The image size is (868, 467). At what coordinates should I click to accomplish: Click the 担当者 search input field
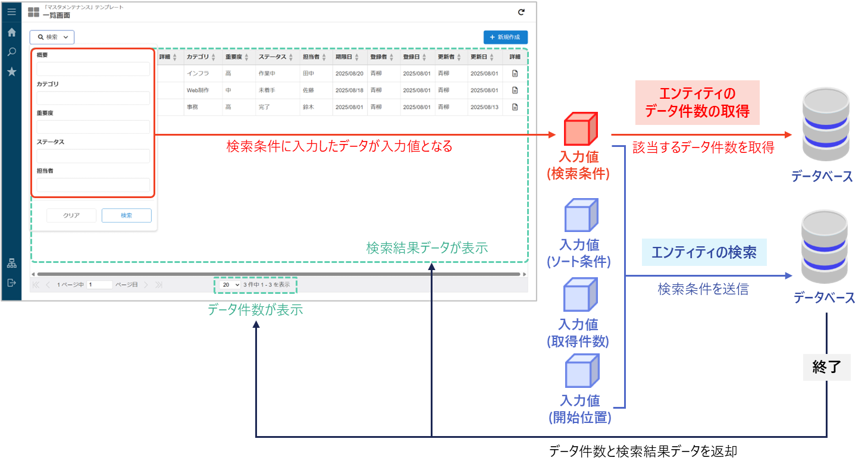pos(93,185)
